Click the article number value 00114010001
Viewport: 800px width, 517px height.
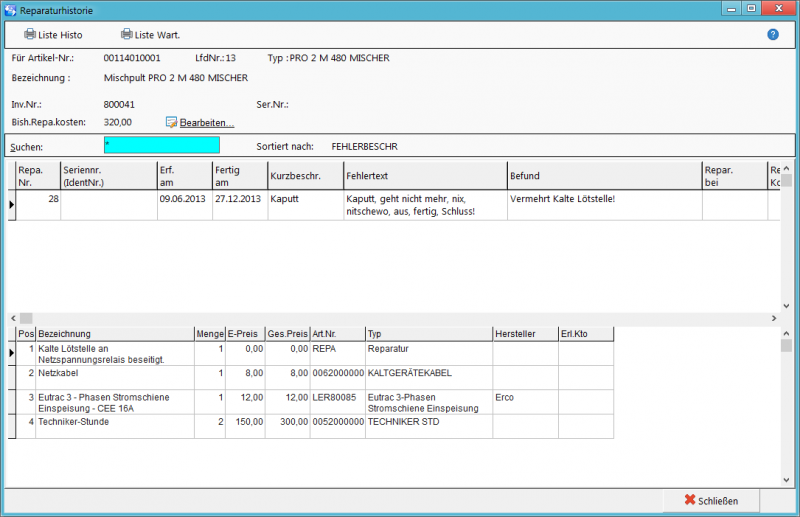[x=132, y=58]
